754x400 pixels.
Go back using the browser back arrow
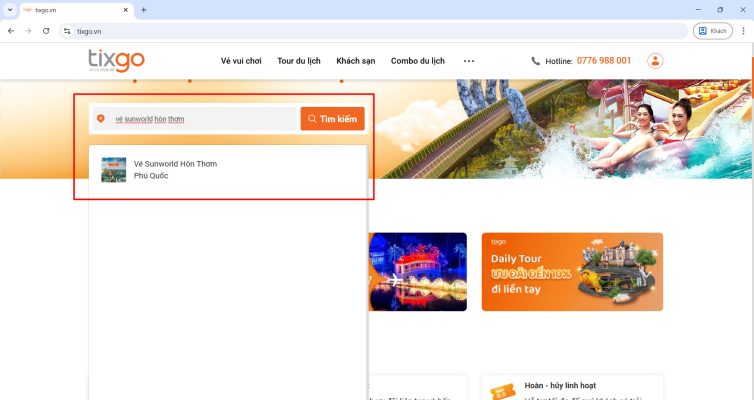[10, 31]
